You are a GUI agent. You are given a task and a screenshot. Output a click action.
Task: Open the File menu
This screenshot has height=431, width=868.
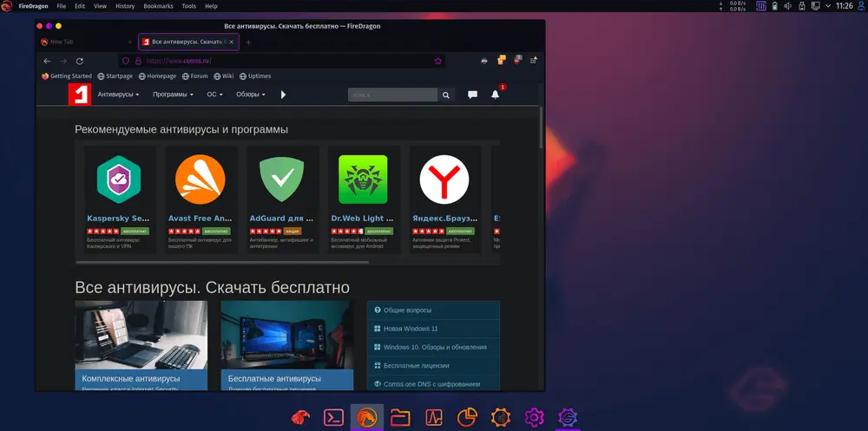pos(62,6)
